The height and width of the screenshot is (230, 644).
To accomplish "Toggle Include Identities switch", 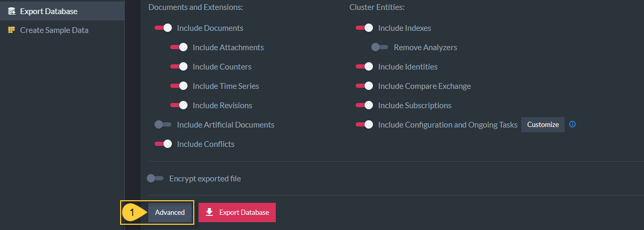I will 364,67.
